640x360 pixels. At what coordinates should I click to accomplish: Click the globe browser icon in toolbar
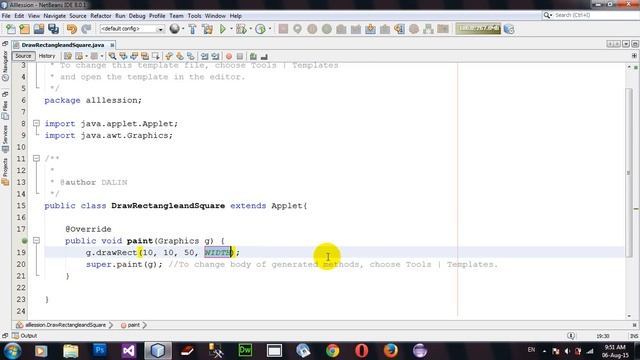(x=174, y=29)
